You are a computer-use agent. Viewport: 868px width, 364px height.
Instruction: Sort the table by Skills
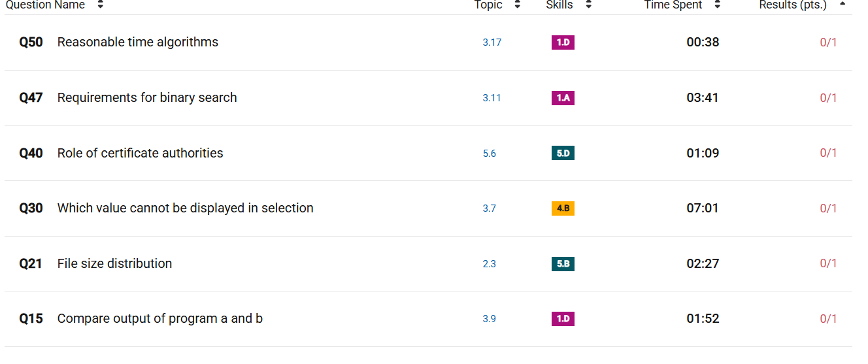pos(588,5)
